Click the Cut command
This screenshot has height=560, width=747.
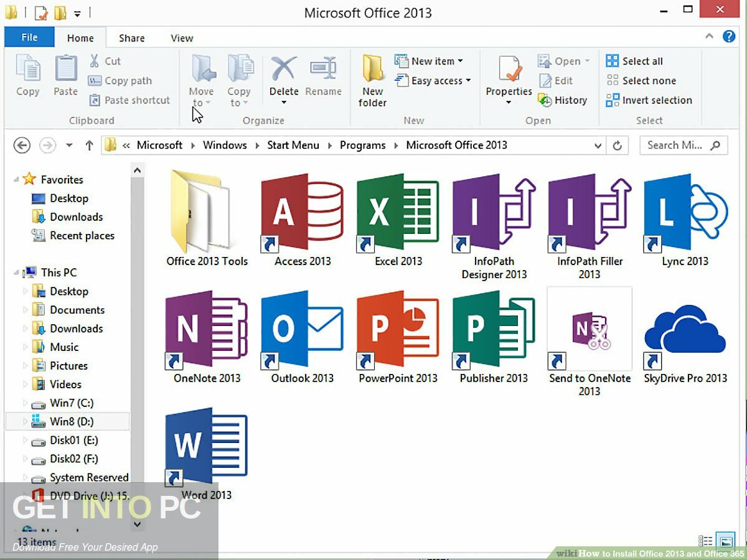[105, 61]
